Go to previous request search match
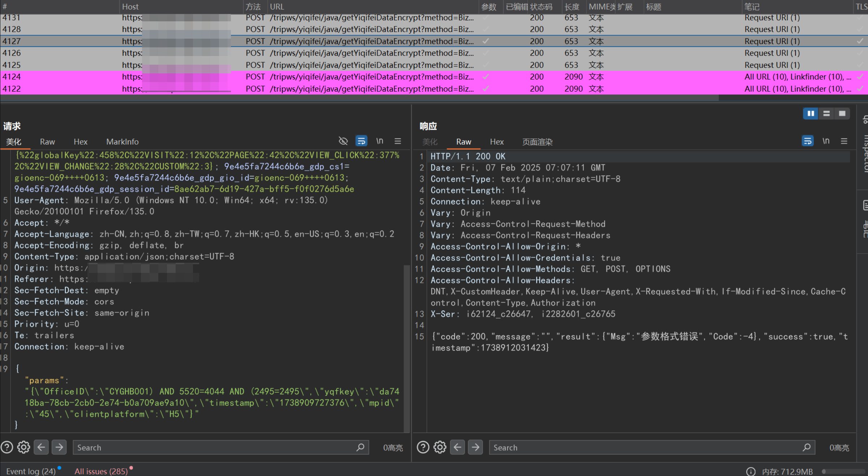The image size is (868, 476). (x=41, y=447)
